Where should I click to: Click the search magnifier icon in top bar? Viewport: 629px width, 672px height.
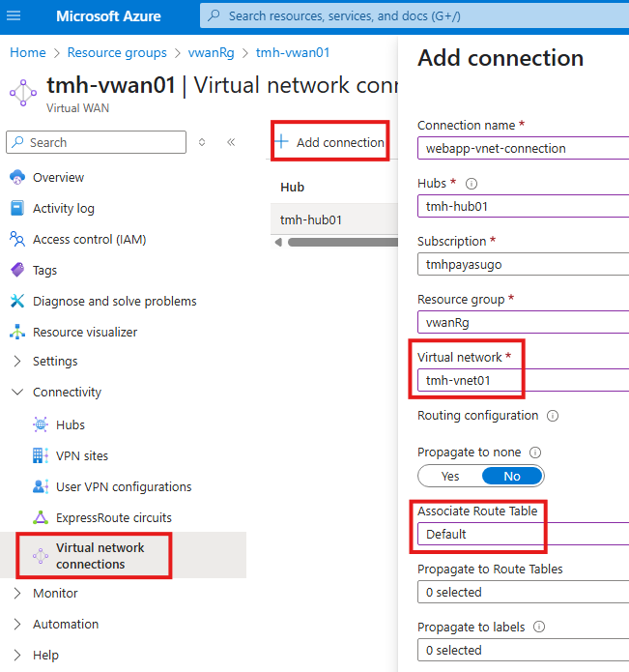[214, 15]
